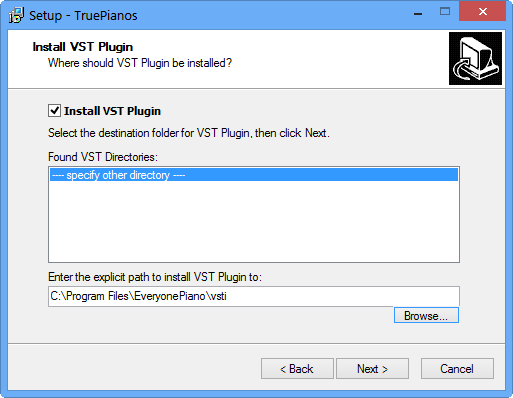
Task: Continue installation with Next >
Action: pos(372,369)
